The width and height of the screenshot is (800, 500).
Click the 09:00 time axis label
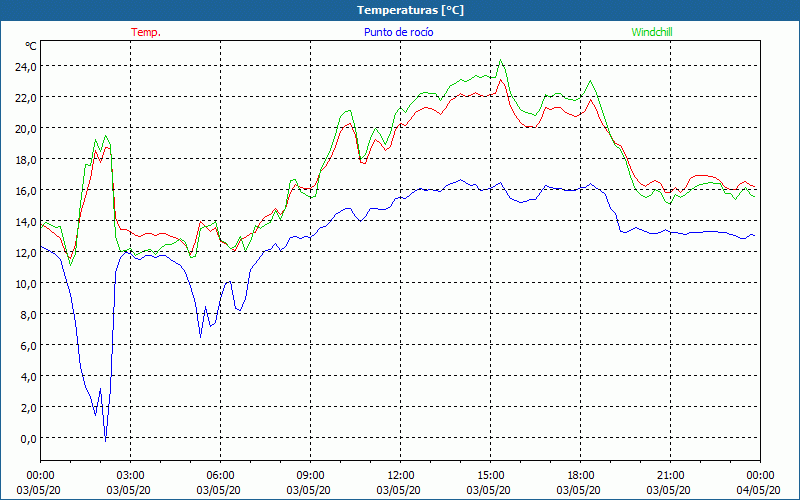(x=310, y=476)
